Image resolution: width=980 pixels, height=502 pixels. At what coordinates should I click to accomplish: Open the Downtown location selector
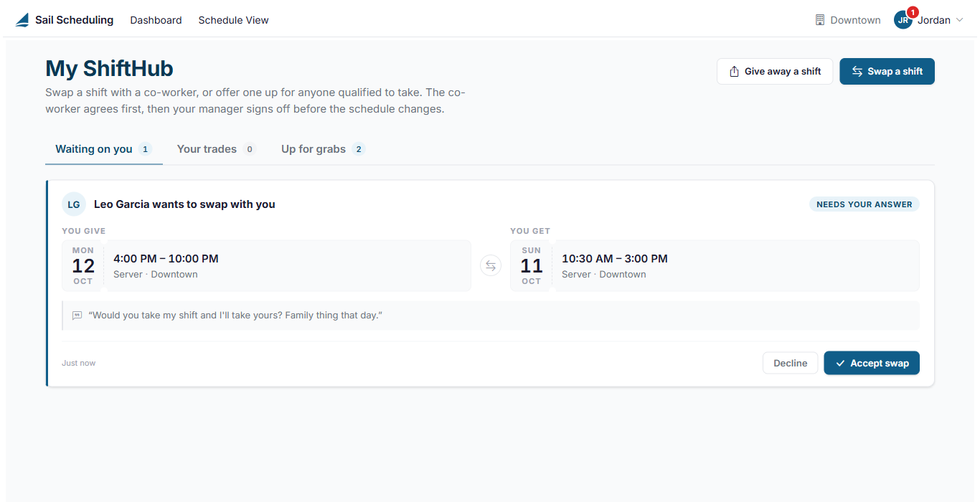tap(848, 20)
